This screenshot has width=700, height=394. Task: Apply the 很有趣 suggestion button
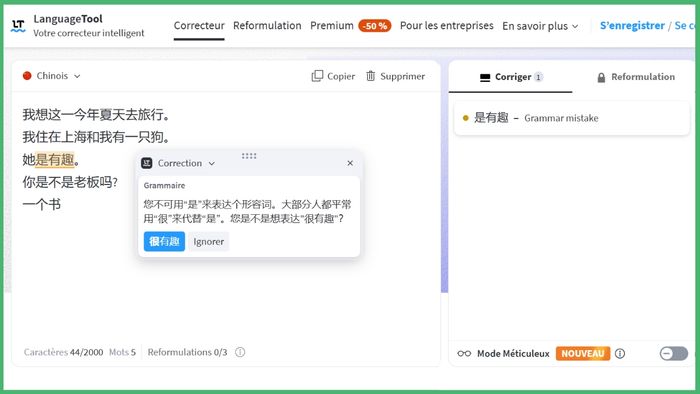pos(164,241)
